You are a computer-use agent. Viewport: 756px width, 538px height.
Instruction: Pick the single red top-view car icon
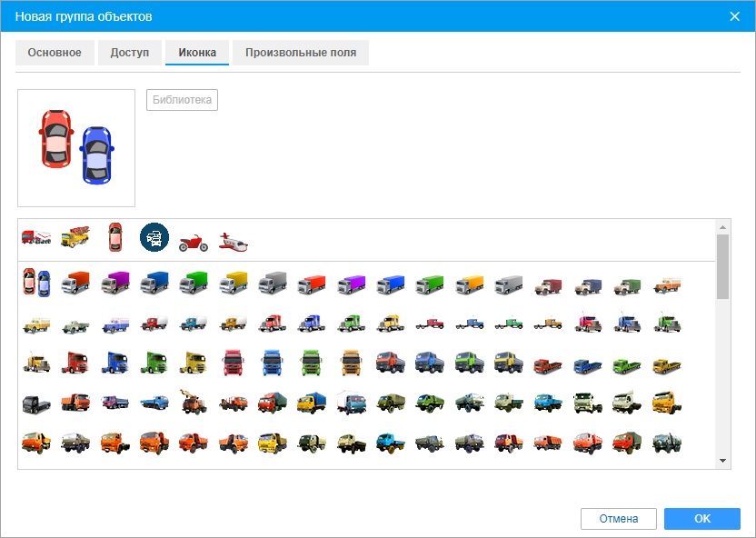[114, 237]
